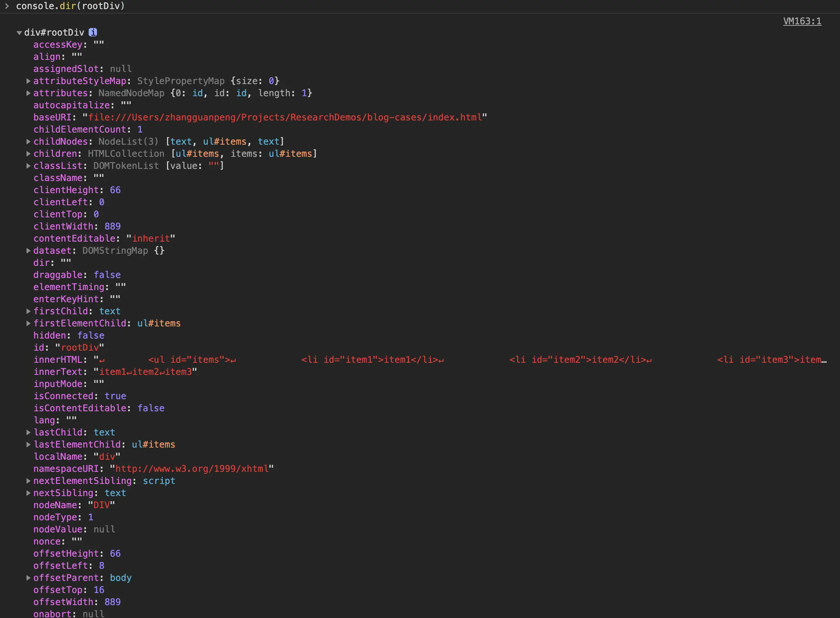Click the namespaceURI xhtml URL value
Viewport: 840px width, 618px height.
pyautogui.click(x=192, y=469)
